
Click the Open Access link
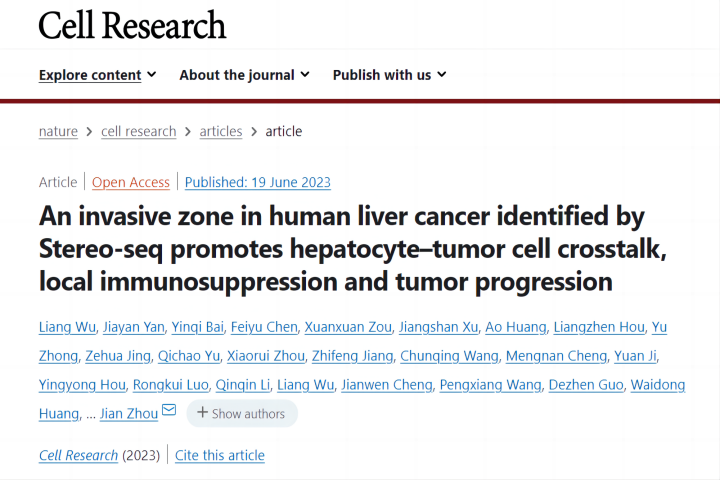tap(131, 182)
